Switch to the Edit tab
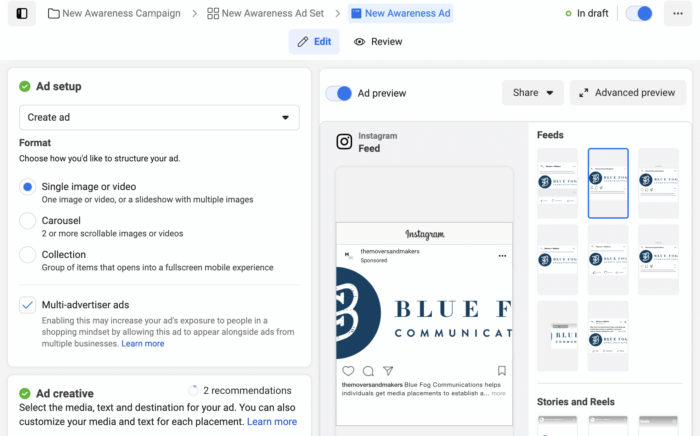 click(314, 42)
